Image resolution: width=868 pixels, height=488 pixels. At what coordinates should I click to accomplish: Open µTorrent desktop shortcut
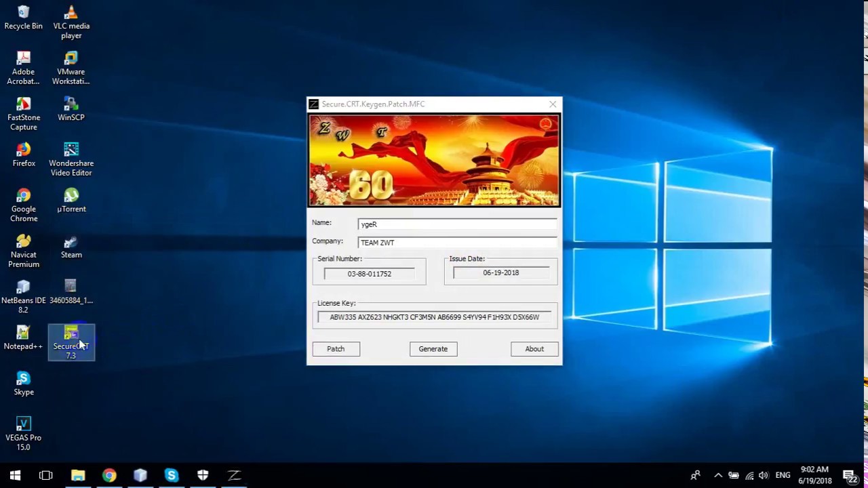(71, 201)
